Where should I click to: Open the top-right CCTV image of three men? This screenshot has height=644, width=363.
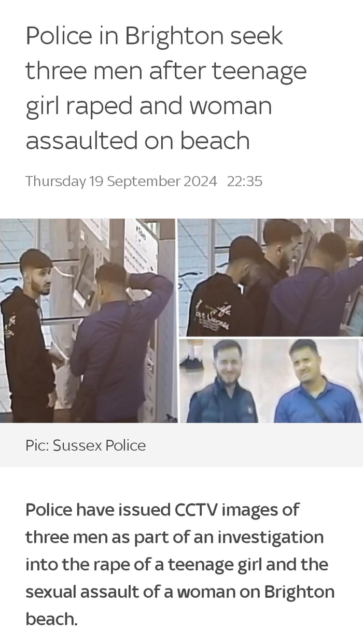[x=271, y=277]
